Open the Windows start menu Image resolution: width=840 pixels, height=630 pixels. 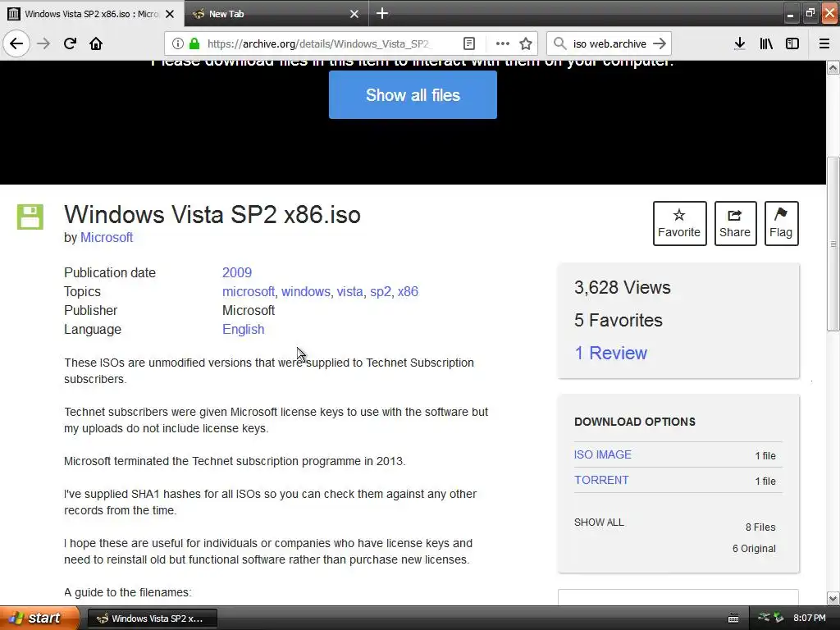pyautogui.click(x=39, y=618)
